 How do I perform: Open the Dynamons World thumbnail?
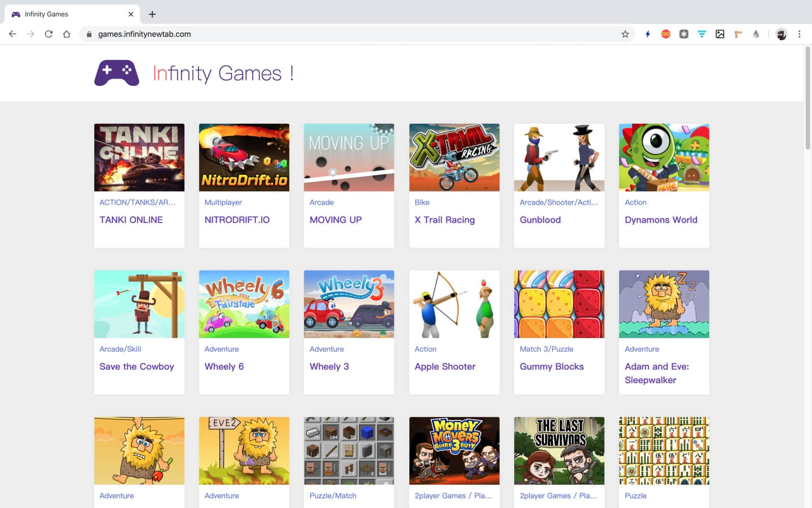(x=664, y=157)
